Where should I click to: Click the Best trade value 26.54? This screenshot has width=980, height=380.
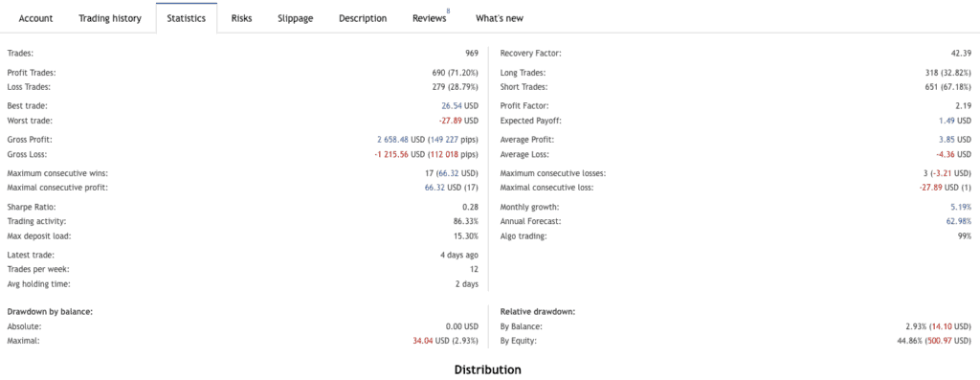[x=450, y=106]
